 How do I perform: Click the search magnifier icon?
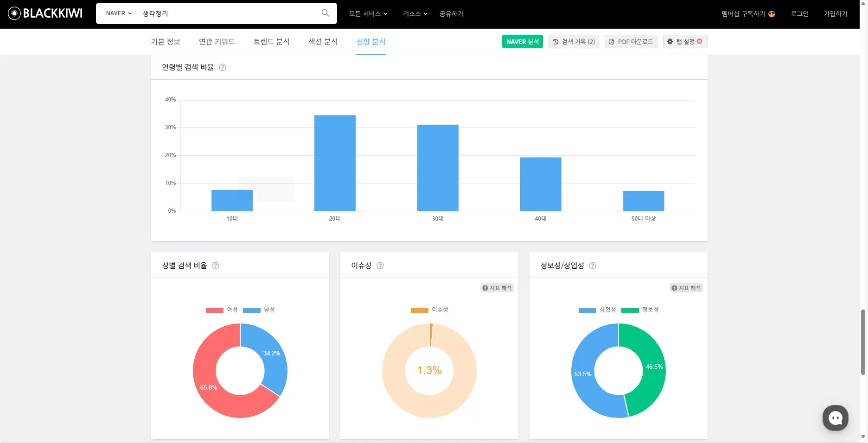point(325,13)
